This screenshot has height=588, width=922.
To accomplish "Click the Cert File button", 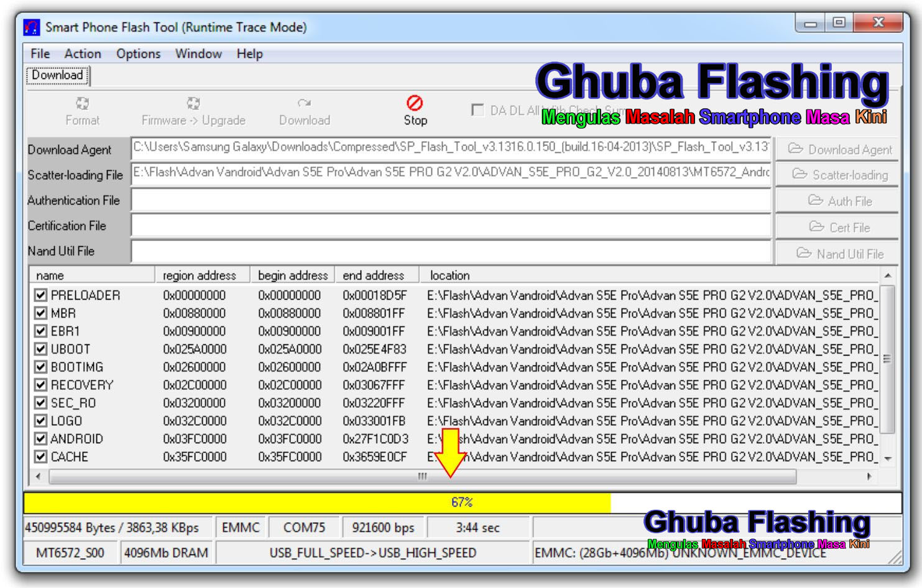I will click(838, 227).
